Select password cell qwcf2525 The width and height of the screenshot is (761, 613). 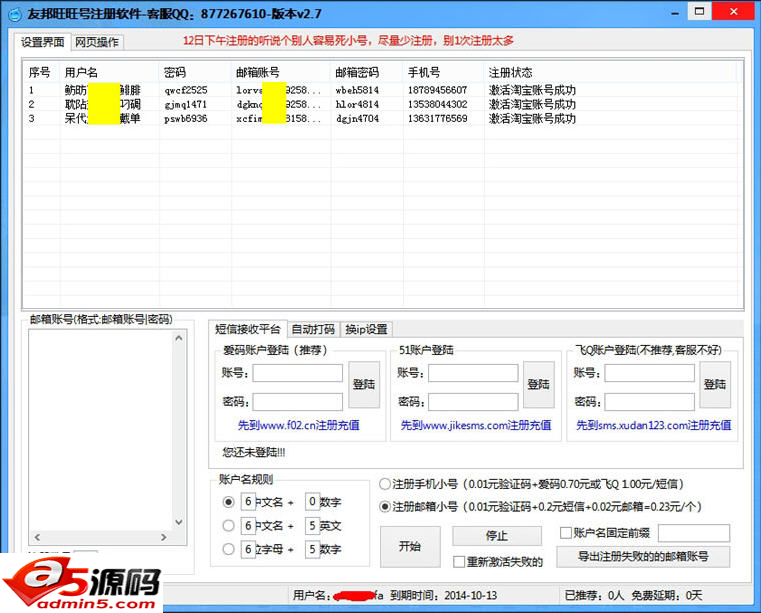pyautogui.click(x=186, y=90)
